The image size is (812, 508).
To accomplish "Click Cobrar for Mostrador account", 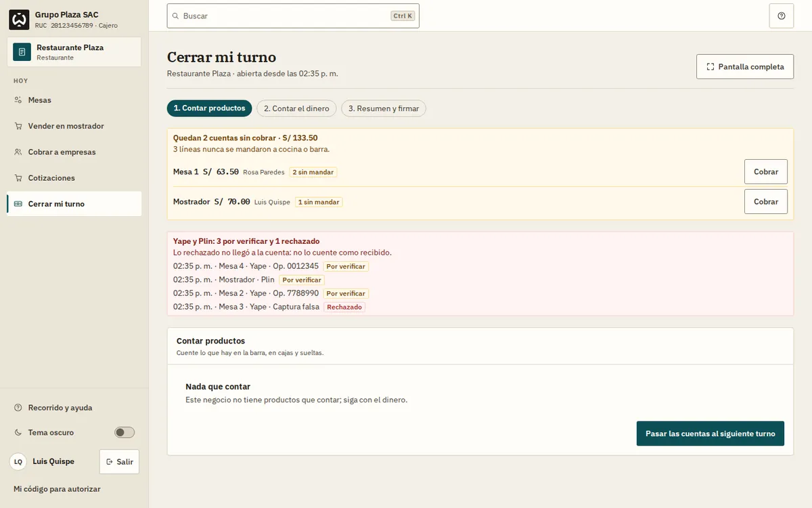I will (766, 202).
